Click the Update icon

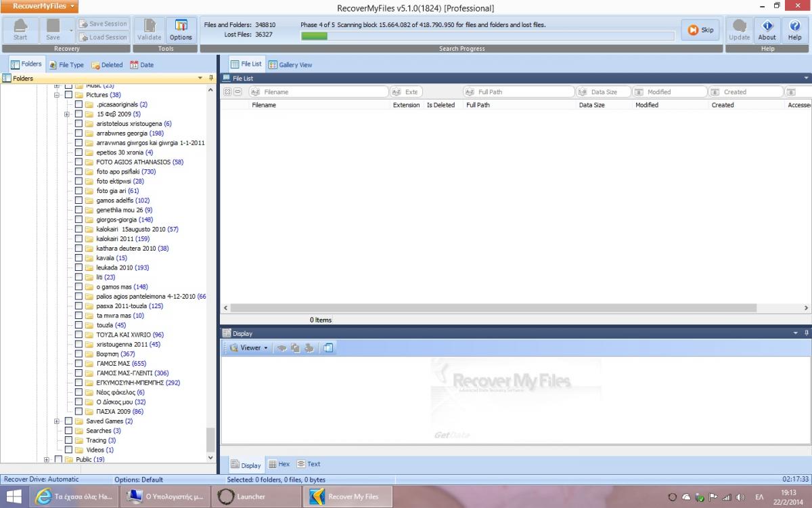point(739,30)
